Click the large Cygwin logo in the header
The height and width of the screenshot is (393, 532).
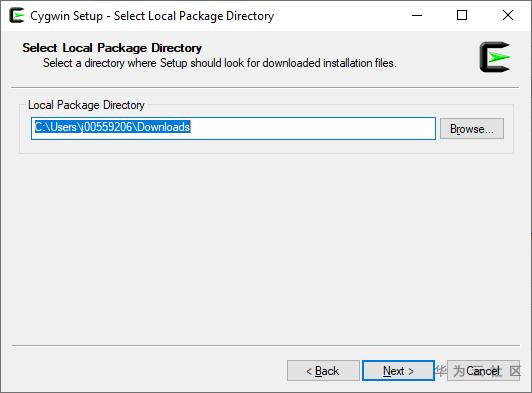[x=495, y=57]
